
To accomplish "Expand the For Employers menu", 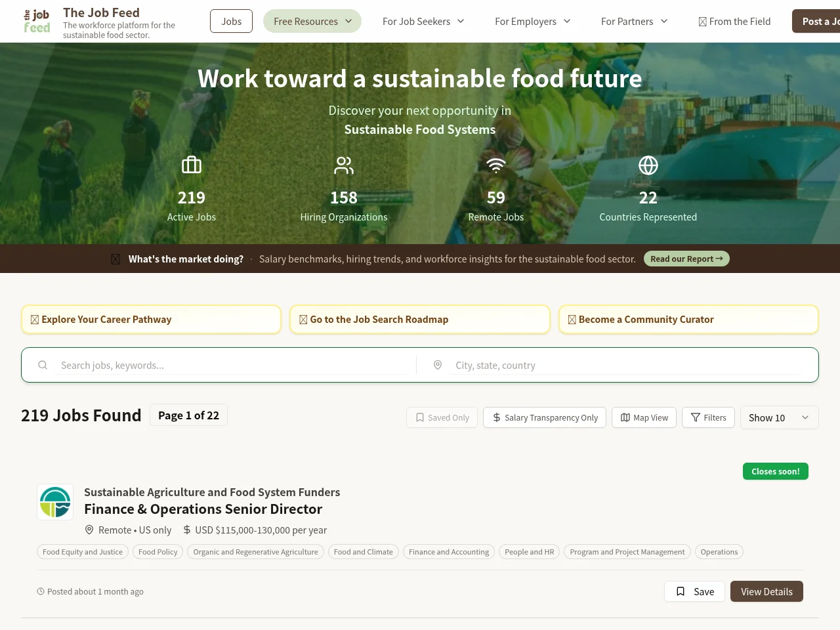I will [532, 21].
